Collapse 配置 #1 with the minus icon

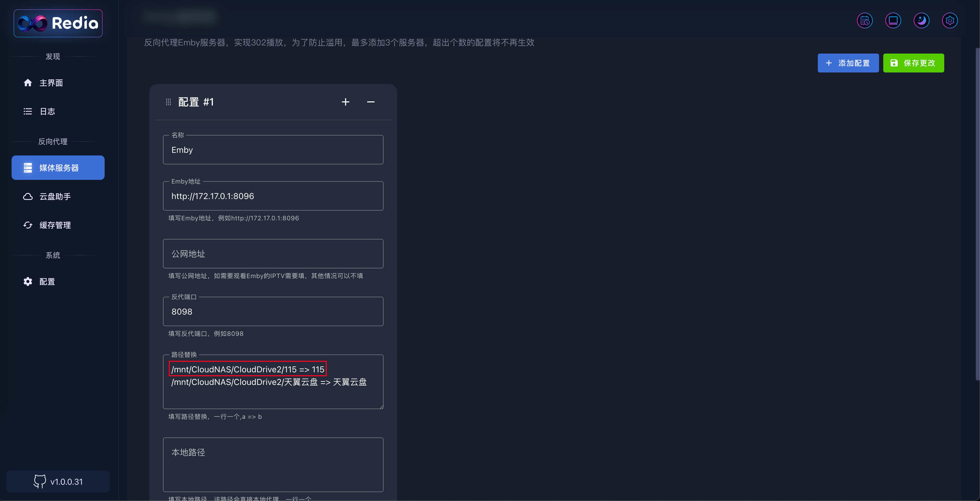click(371, 102)
